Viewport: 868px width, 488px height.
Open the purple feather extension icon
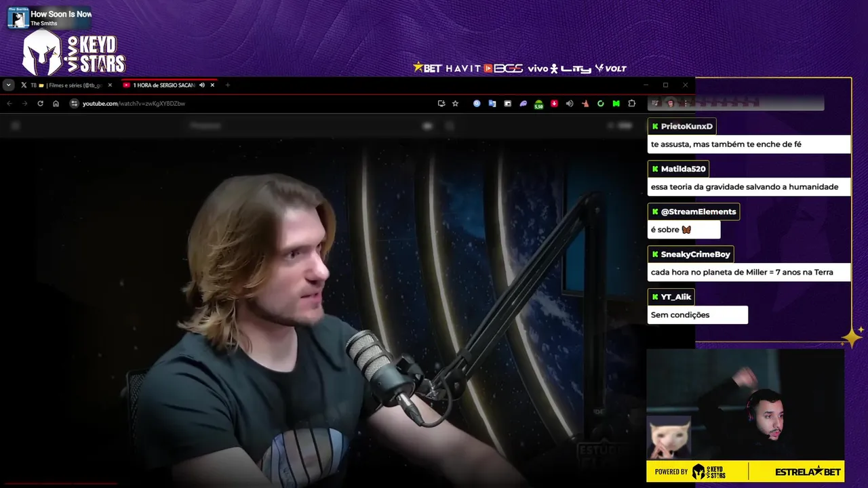pyautogui.click(x=524, y=104)
